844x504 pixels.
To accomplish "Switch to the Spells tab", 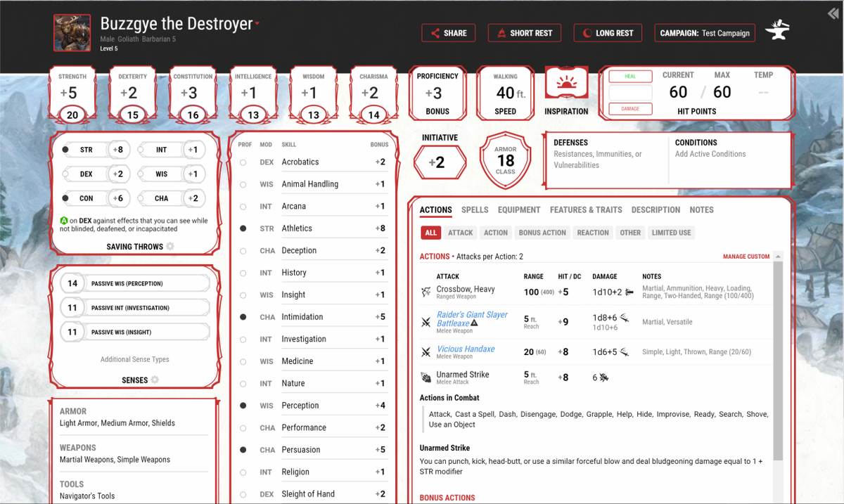I will (x=475, y=209).
